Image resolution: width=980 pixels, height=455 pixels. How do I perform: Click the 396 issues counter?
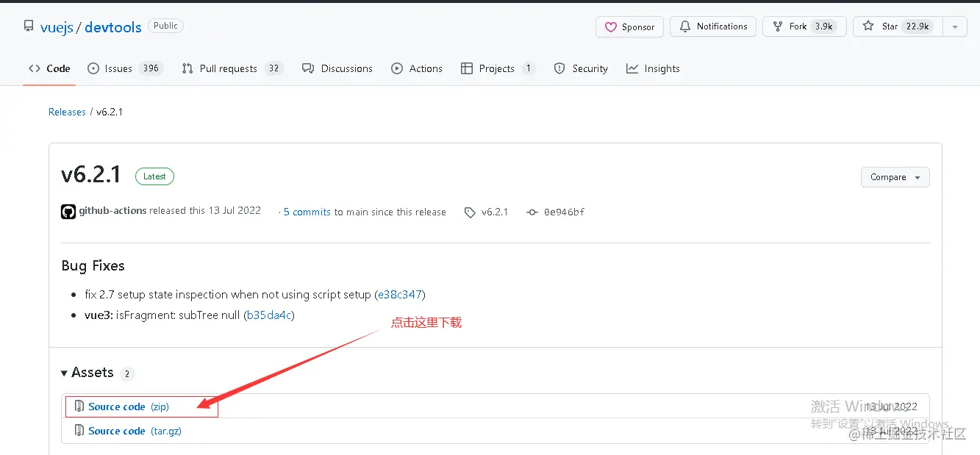(151, 68)
